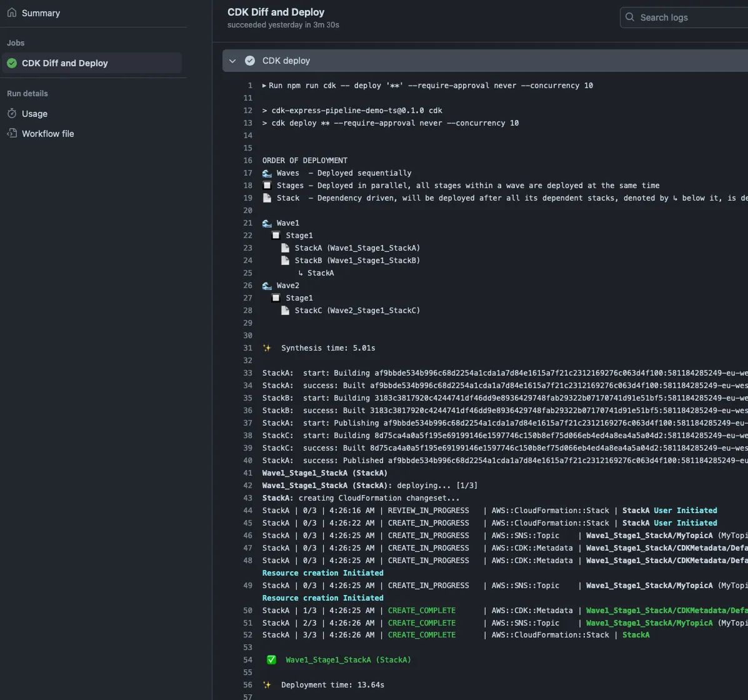Click the StackA: creating CloudFormation changeset line

click(x=361, y=497)
